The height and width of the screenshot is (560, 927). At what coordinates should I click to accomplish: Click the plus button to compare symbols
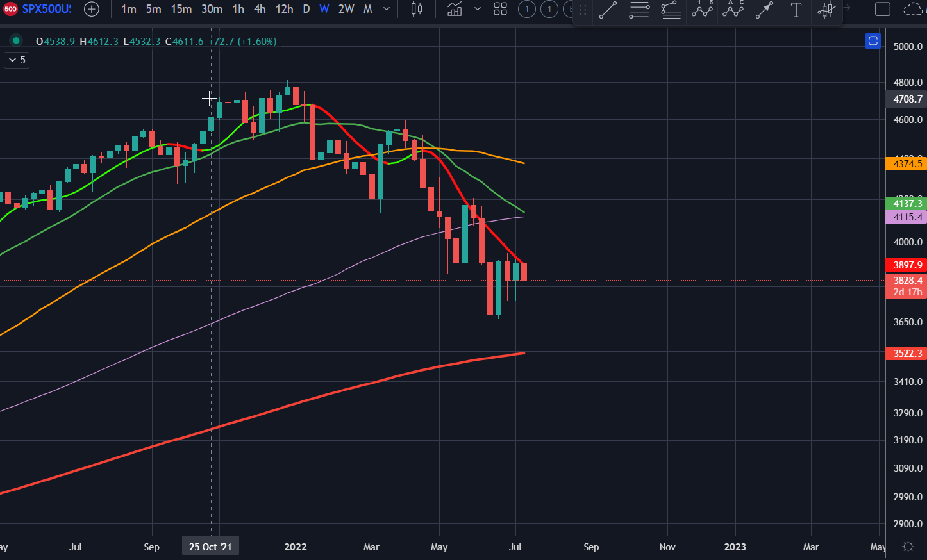91,10
